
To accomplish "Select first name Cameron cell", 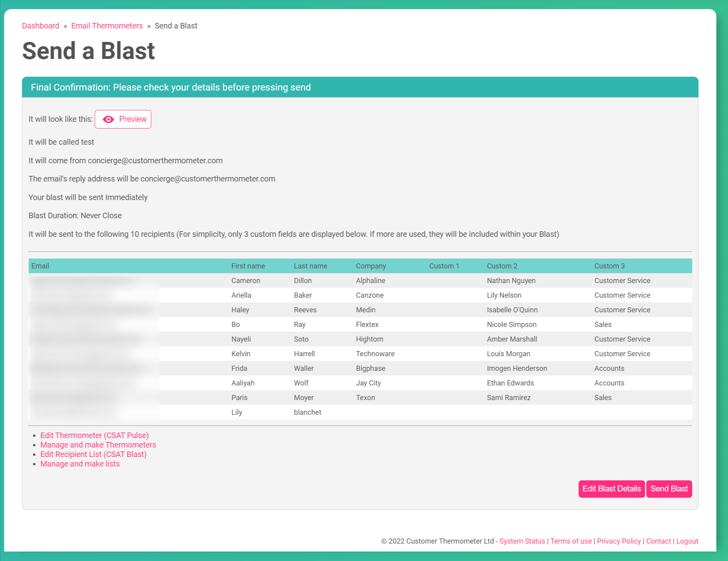I will [x=246, y=281].
